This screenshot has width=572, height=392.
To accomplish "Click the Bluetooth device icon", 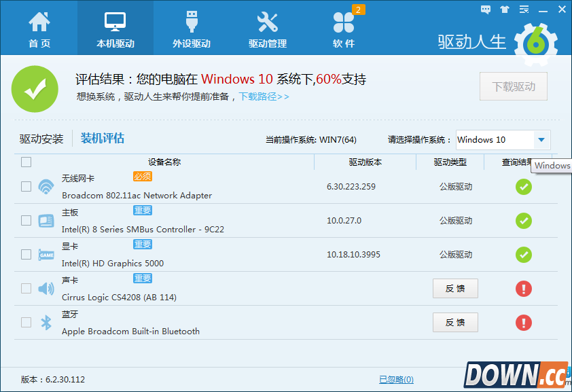I will point(46,322).
